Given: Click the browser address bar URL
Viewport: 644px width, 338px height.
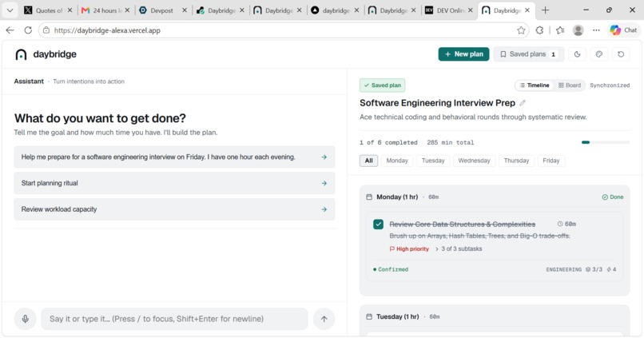Looking at the screenshot, I should pyautogui.click(x=107, y=30).
